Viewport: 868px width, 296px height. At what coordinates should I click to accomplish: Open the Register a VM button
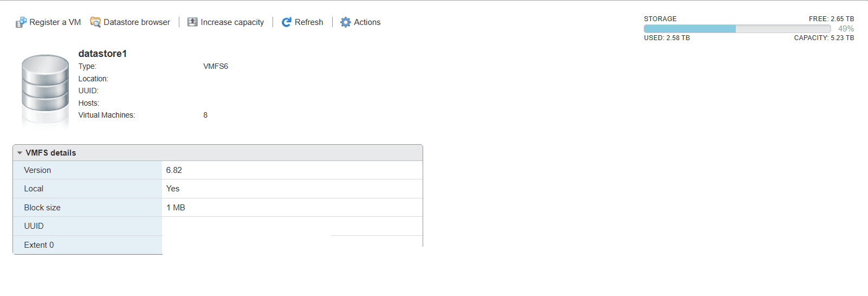click(48, 22)
